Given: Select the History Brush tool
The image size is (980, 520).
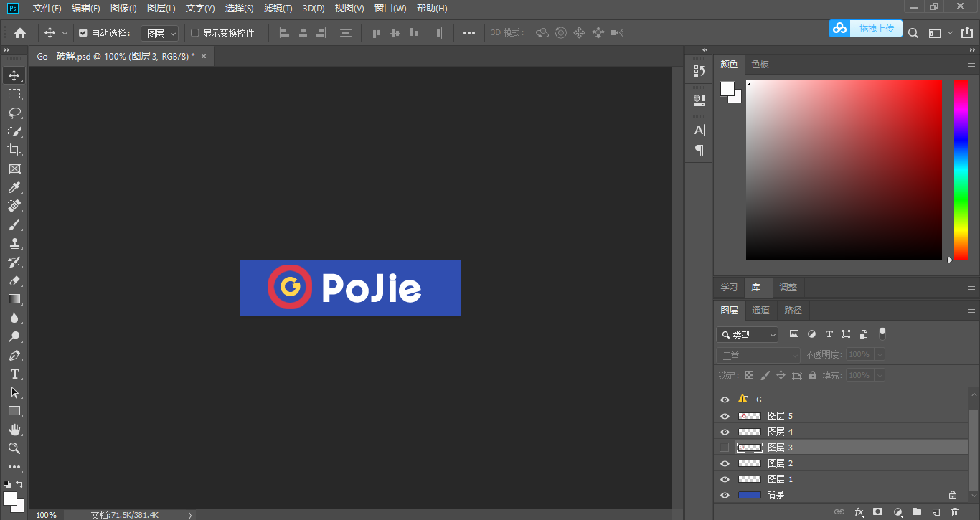Looking at the screenshot, I should 14,262.
